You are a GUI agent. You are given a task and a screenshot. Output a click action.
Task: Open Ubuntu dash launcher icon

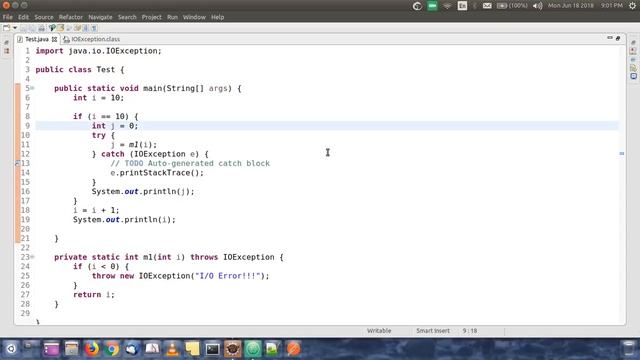(x=11, y=349)
